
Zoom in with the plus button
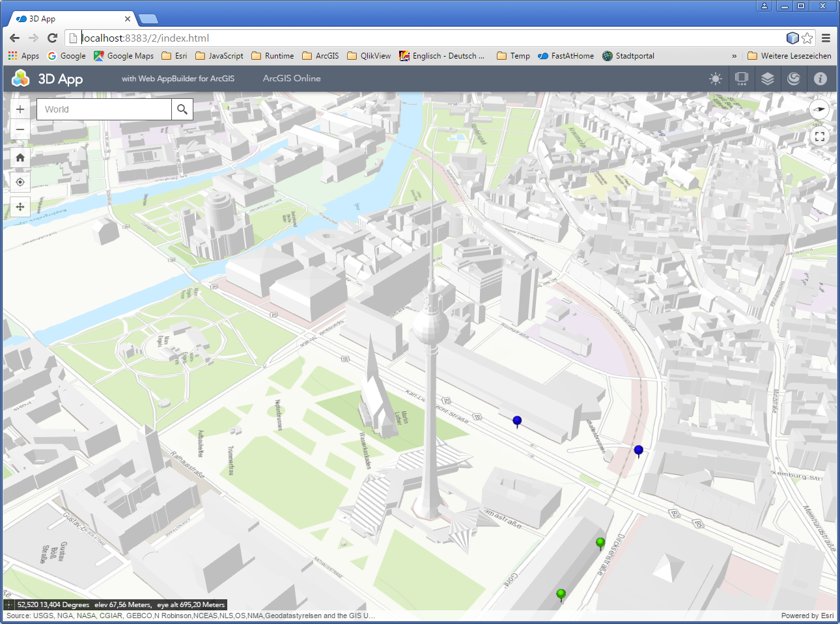click(20, 109)
